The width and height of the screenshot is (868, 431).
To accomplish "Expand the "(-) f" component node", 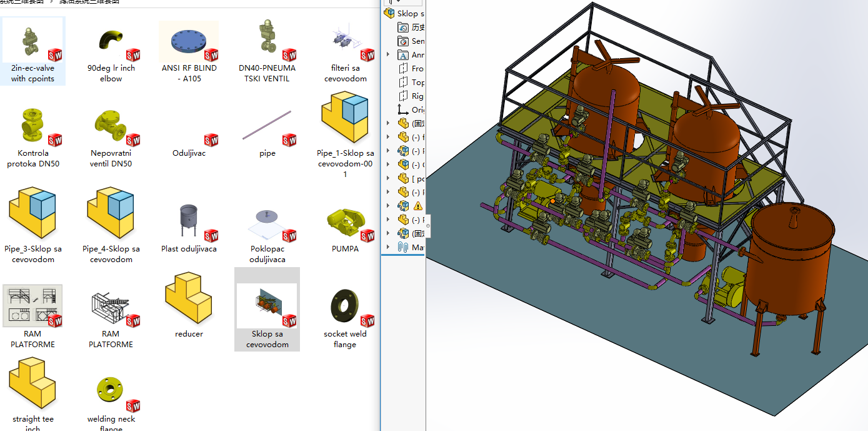I will click(x=388, y=137).
